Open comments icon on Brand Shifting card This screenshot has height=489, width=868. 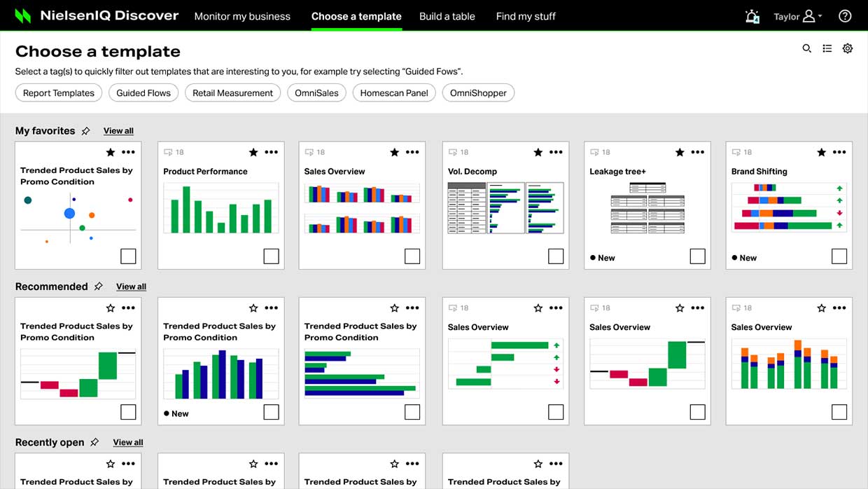[736, 152]
